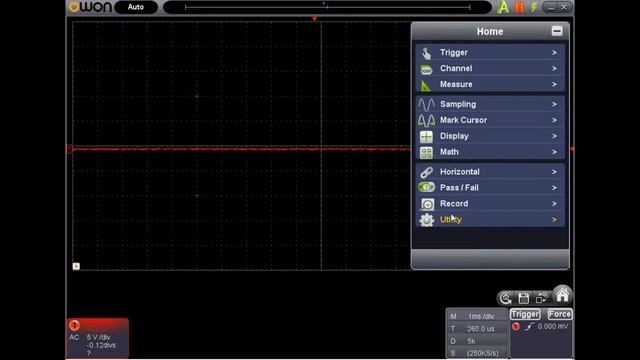
Task: Click the orange horizontal trigger position marker
Action: tap(314, 19)
